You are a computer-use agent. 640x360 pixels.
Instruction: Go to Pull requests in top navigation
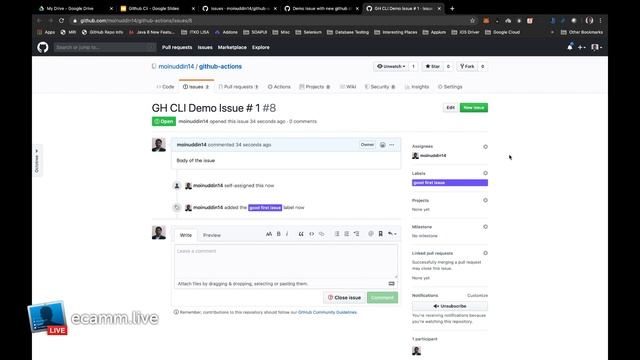pyautogui.click(x=177, y=47)
